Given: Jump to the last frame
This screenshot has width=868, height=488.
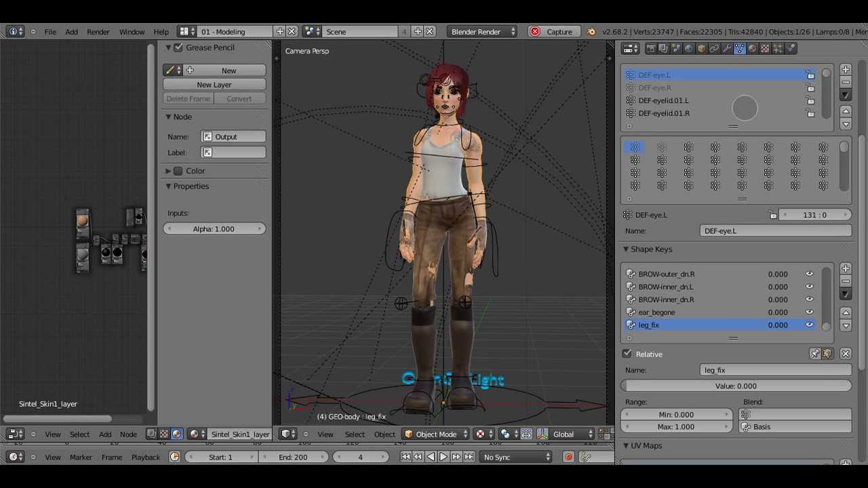Looking at the screenshot, I should (x=469, y=457).
